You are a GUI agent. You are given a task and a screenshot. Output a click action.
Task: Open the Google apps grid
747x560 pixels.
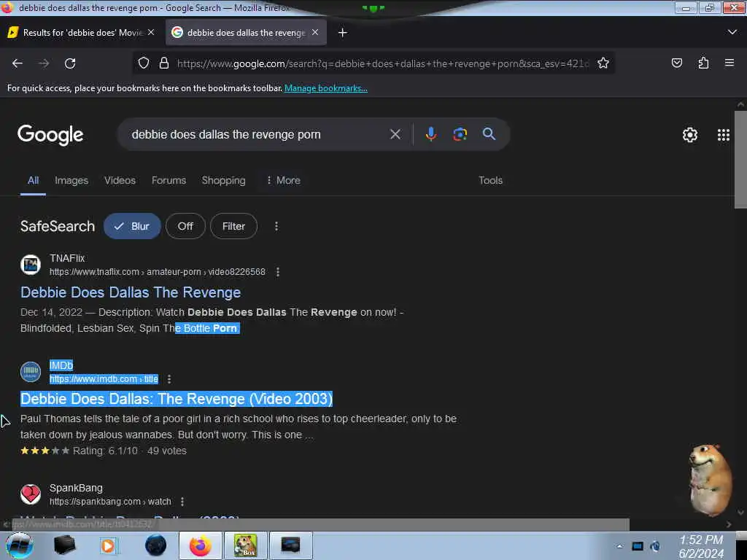point(723,135)
